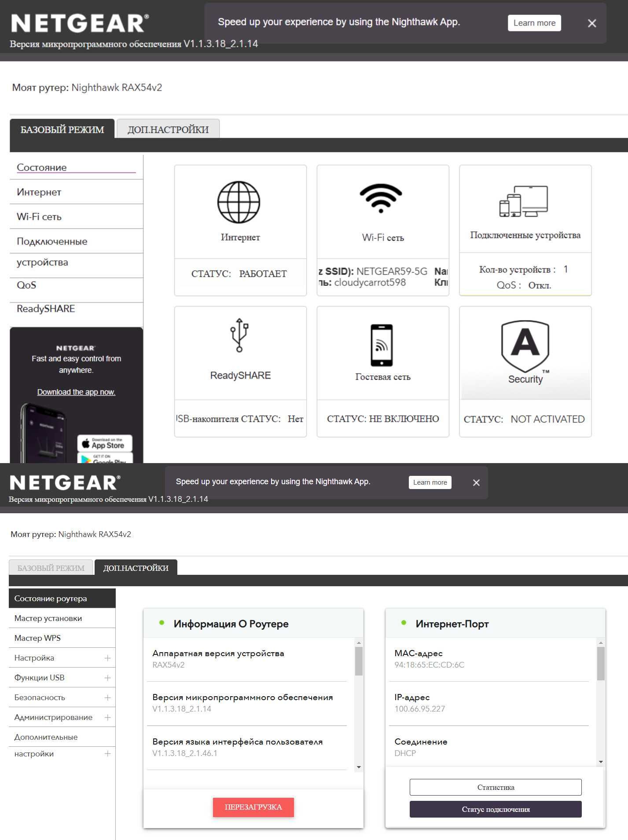
Task: Click the Статус подключения button
Action: [x=496, y=809]
